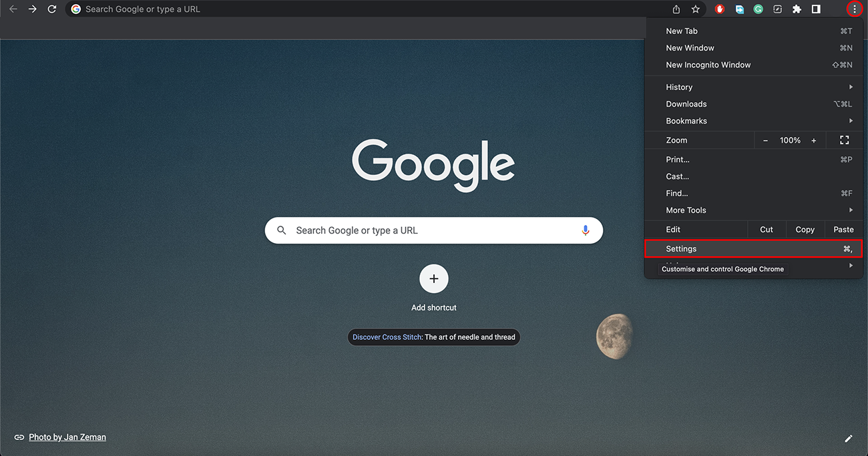Click the browser back arrow
The width and height of the screenshot is (868, 456).
[x=13, y=9]
